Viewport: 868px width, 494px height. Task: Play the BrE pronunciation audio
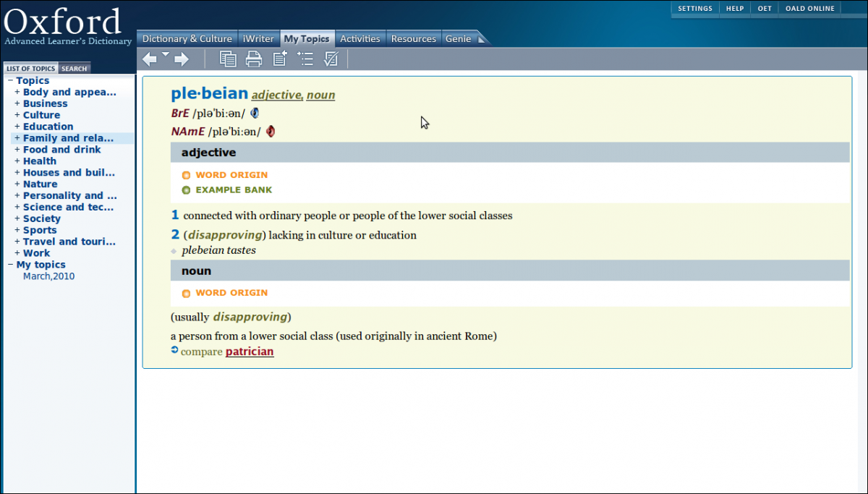tap(255, 114)
